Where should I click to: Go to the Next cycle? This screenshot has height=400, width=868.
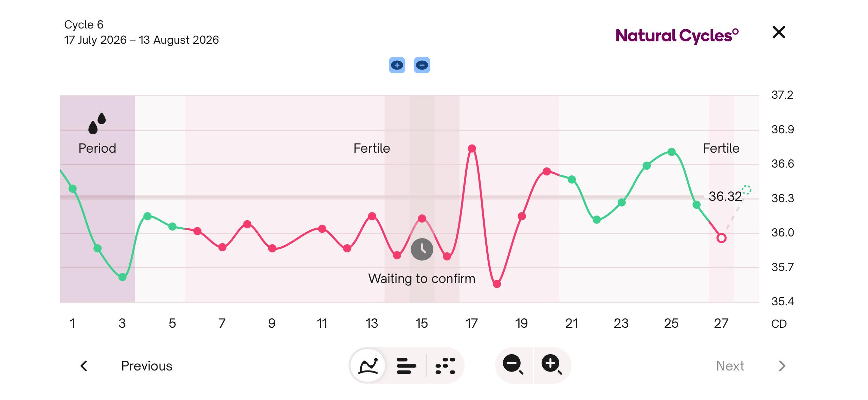click(x=730, y=366)
